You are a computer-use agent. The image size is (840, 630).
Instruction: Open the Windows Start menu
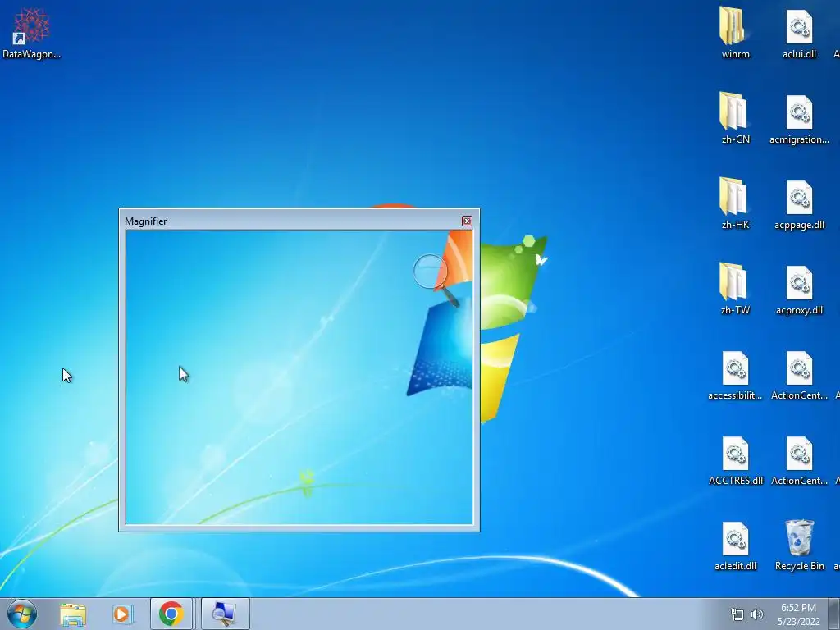(21, 614)
